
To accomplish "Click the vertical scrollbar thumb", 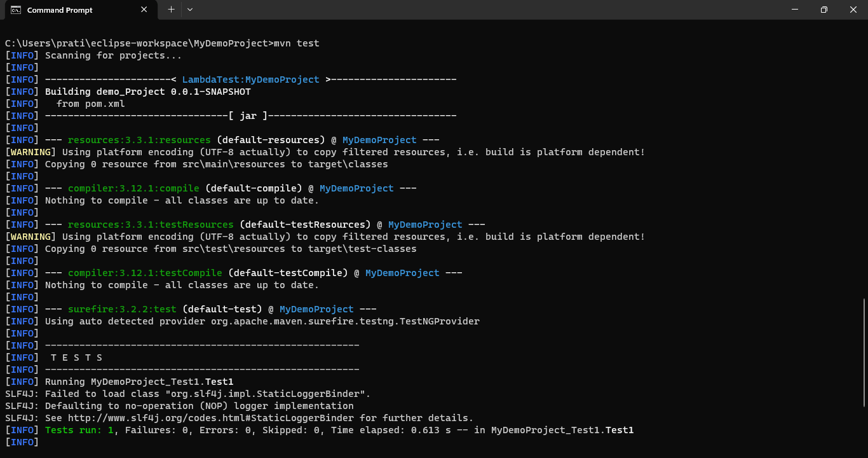I will point(864,352).
